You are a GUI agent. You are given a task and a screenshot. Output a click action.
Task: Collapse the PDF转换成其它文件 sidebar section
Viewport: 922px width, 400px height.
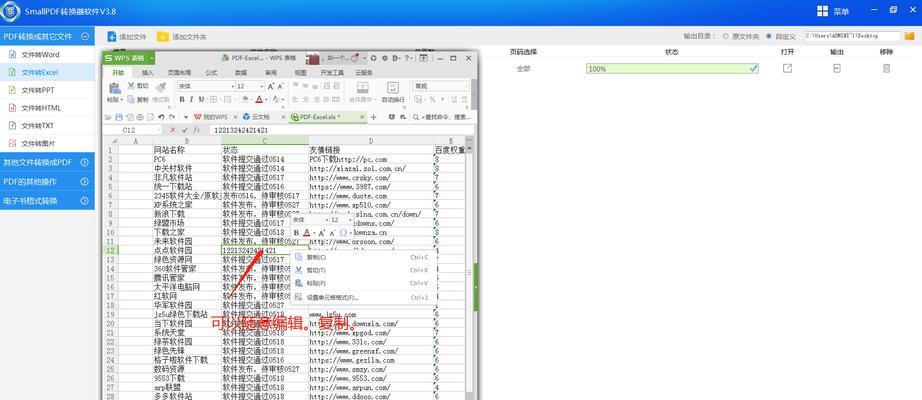[x=47, y=36]
